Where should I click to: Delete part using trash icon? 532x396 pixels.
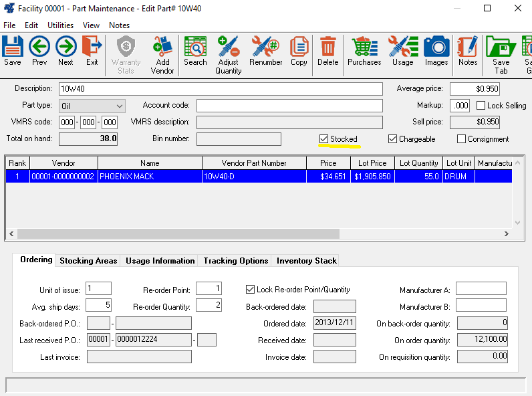click(x=327, y=51)
